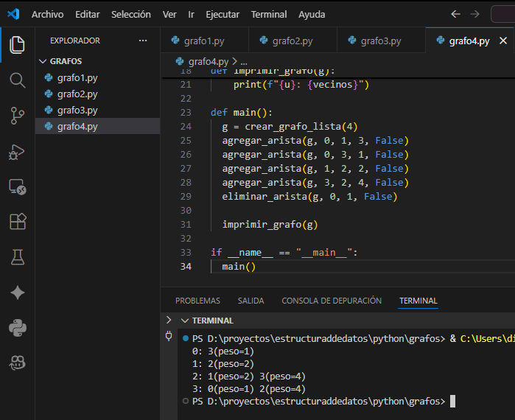
Task: Open the Python extension icon
Action: (x=17, y=327)
